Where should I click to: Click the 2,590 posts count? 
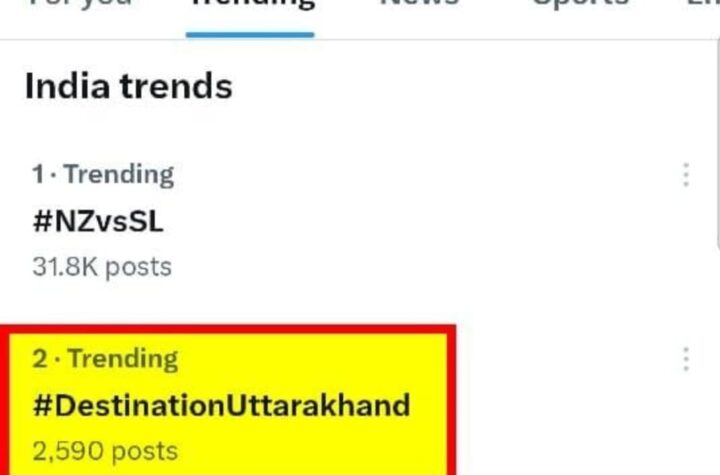tap(105, 451)
